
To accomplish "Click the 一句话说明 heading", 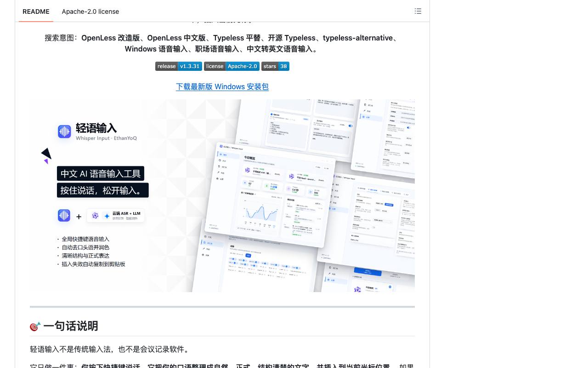I will [x=70, y=326].
